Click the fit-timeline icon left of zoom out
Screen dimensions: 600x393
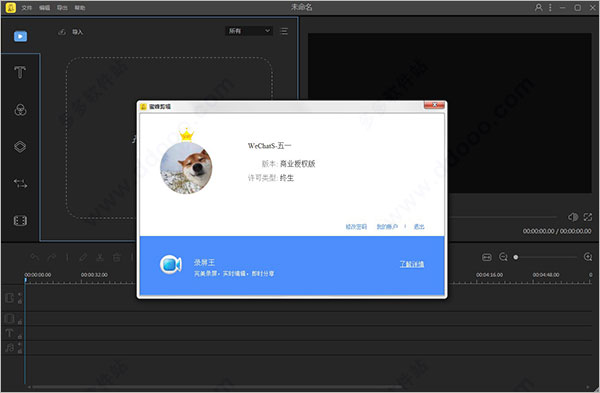point(487,257)
